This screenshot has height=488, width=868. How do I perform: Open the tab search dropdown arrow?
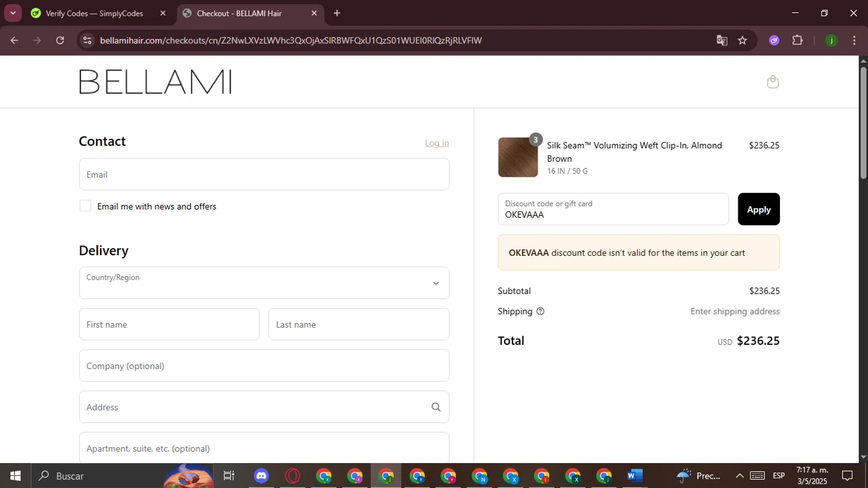coord(13,13)
